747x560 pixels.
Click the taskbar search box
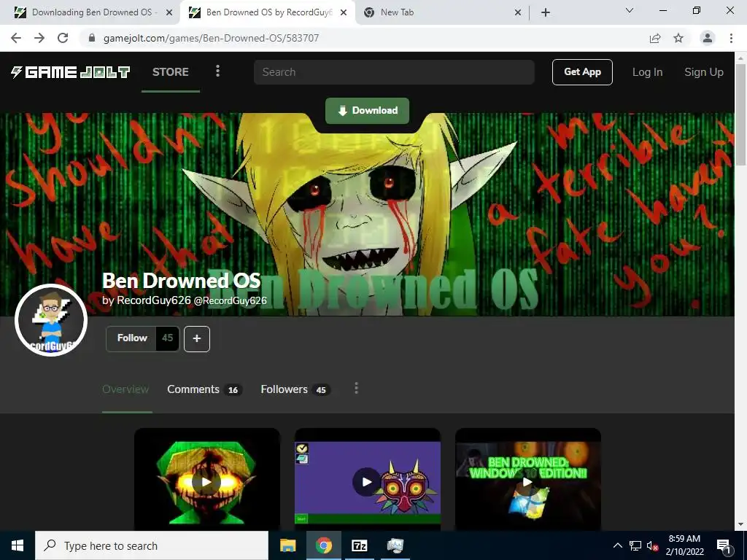pos(152,545)
